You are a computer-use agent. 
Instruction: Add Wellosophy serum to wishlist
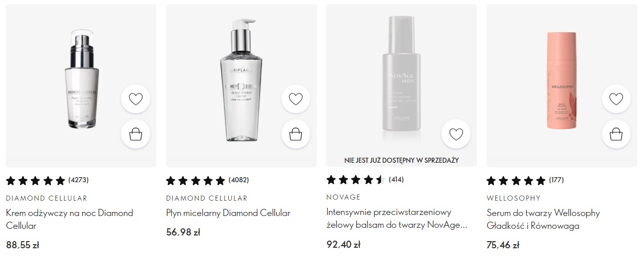click(616, 99)
